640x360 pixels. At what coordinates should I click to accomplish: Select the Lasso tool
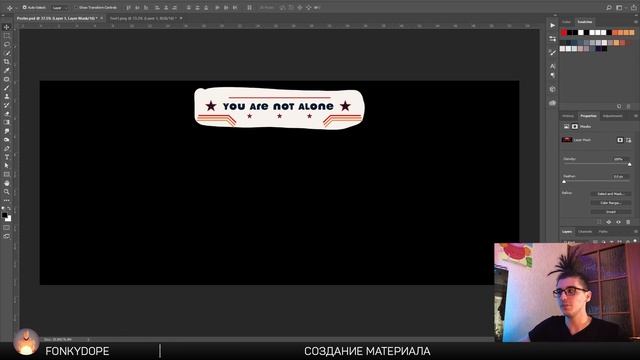point(7,44)
